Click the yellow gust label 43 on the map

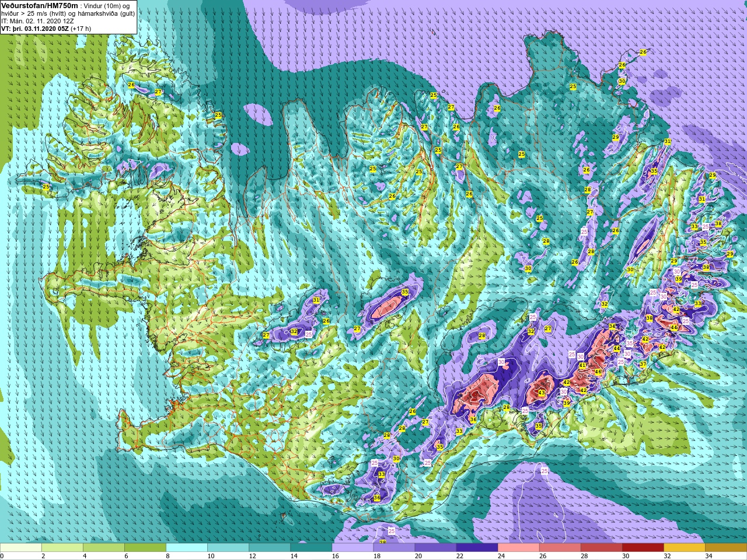click(x=542, y=393)
